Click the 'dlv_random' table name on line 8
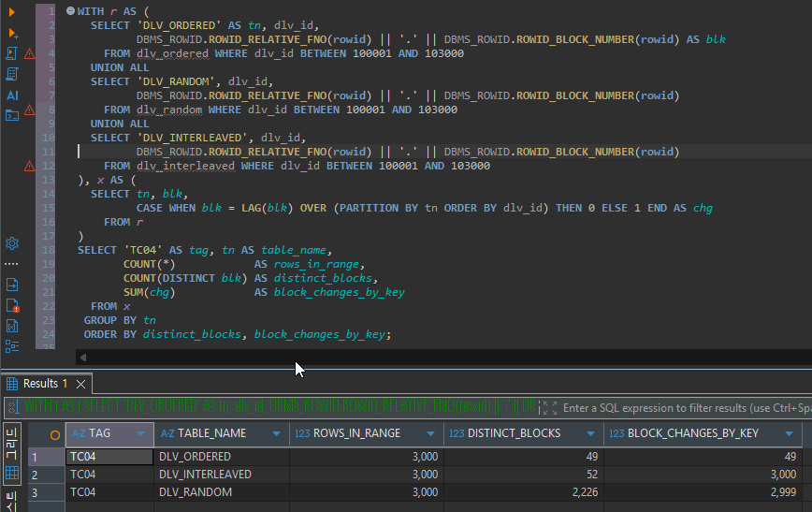 tap(169, 110)
